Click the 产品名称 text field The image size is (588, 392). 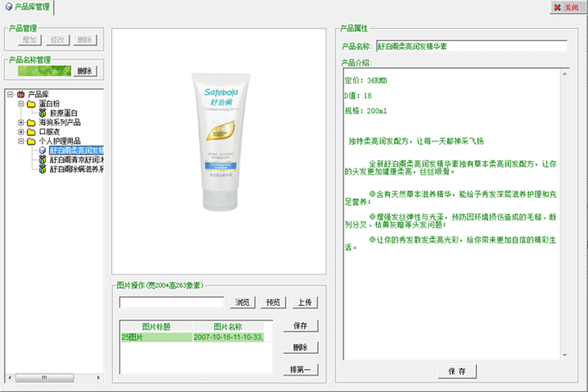pyautogui.click(x=472, y=46)
